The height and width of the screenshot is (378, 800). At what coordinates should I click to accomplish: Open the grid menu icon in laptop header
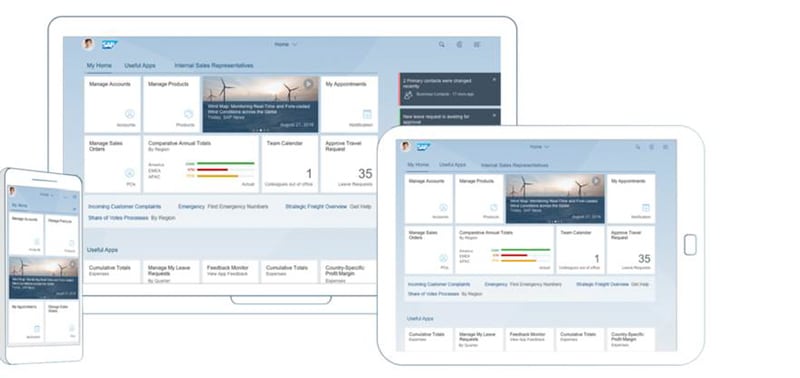(477, 44)
